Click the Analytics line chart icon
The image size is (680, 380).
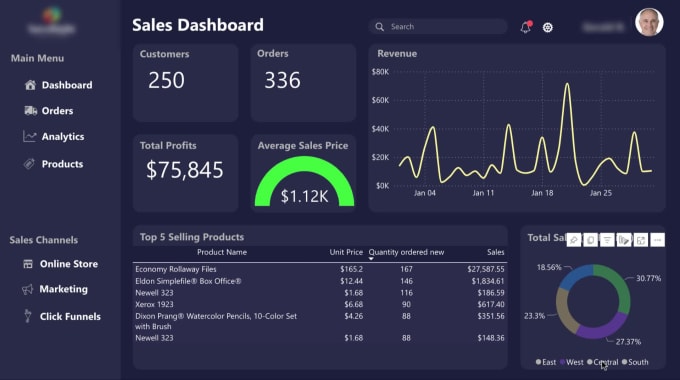coord(29,137)
